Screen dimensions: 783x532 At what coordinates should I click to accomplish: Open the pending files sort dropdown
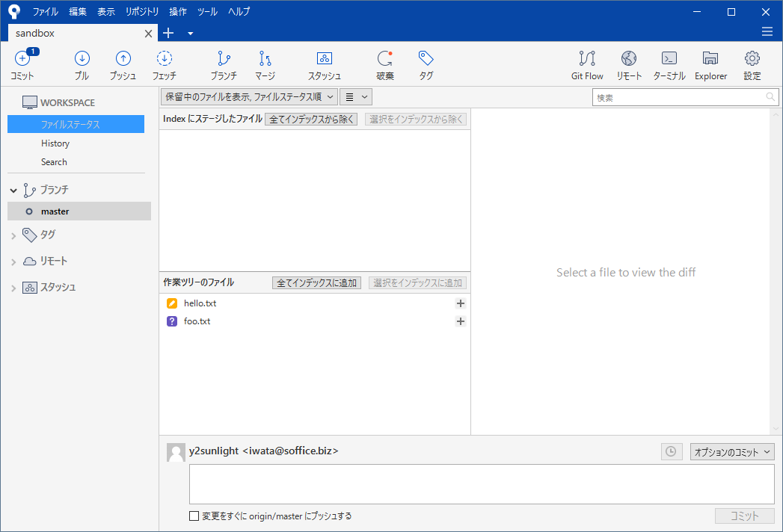(248, 96)
